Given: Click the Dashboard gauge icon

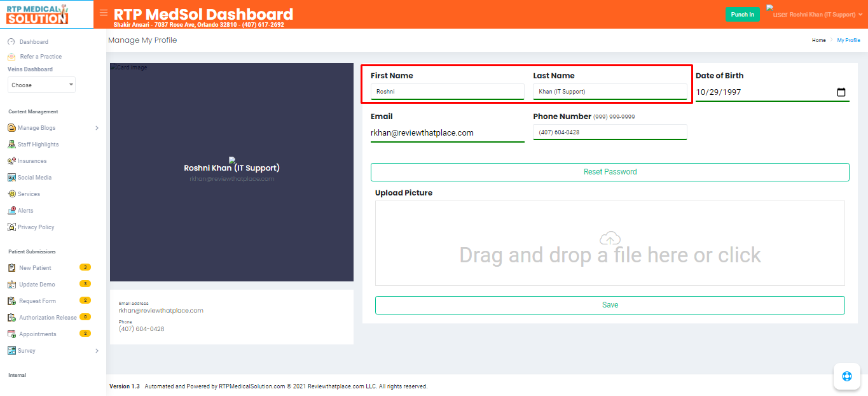Looking at the screenshot, I should pos(11,41).
